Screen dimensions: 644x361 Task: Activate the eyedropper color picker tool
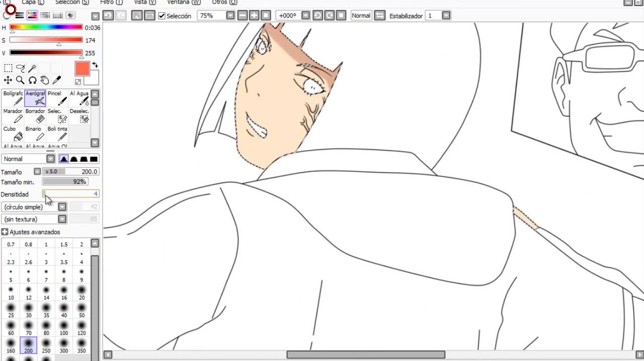(x=56, y=80)
